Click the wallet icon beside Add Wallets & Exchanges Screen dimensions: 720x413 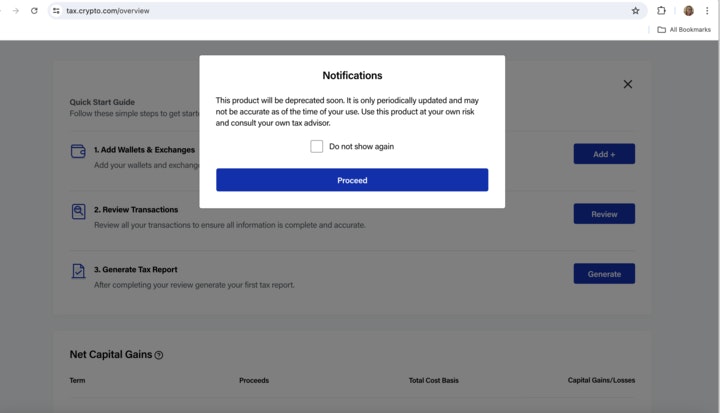point(78,151)
